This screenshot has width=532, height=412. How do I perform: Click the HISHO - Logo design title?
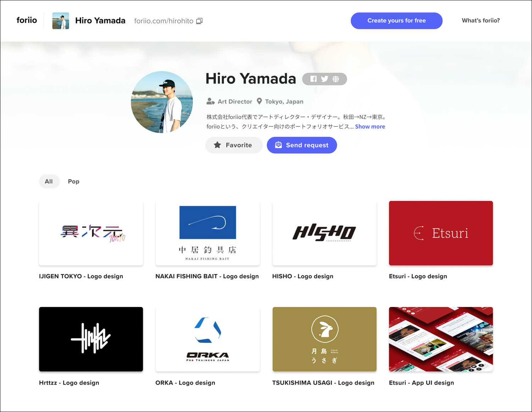[303, 276]
